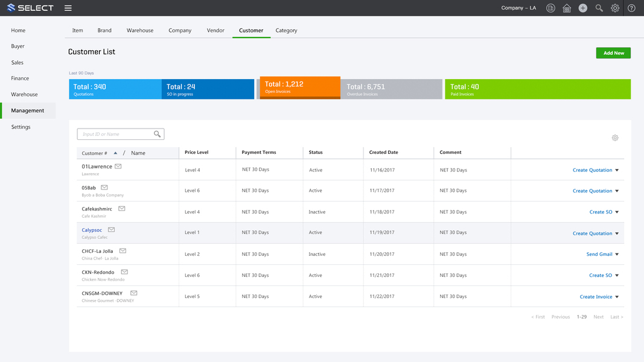644x362 pixels.
Task: Open Management in the sidebar
Action: click(28, 110)
